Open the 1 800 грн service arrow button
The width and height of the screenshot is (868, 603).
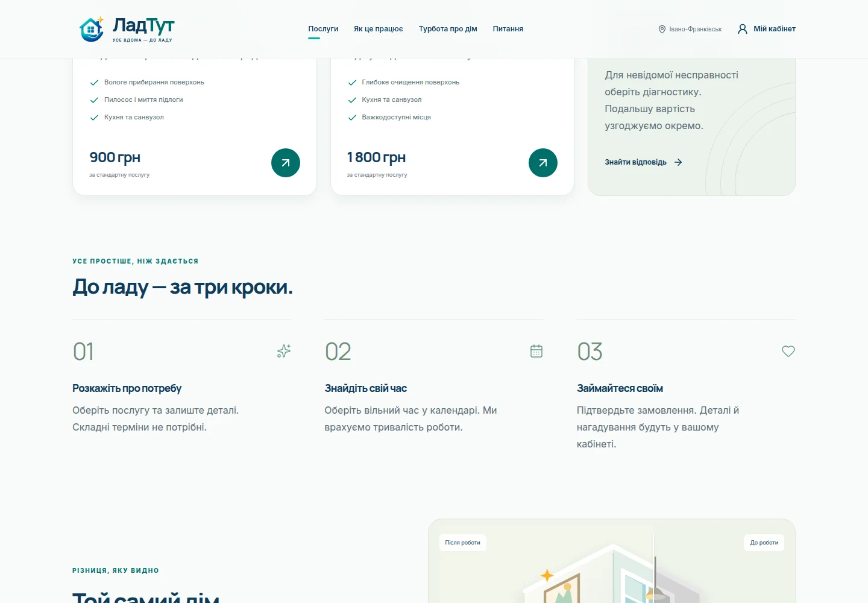pyautogui.click(x=543, y=163)
